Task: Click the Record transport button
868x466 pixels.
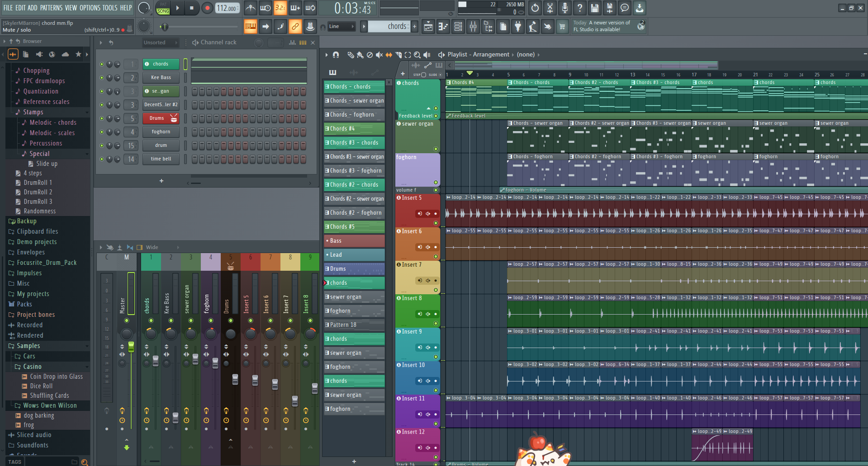Action: (207, 8)
